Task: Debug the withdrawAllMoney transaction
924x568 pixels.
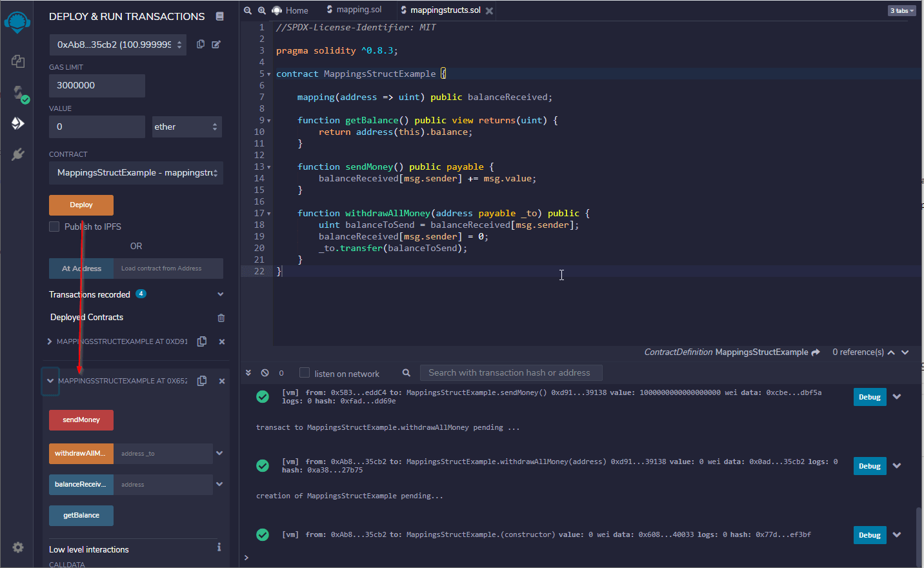Action: 870,466
